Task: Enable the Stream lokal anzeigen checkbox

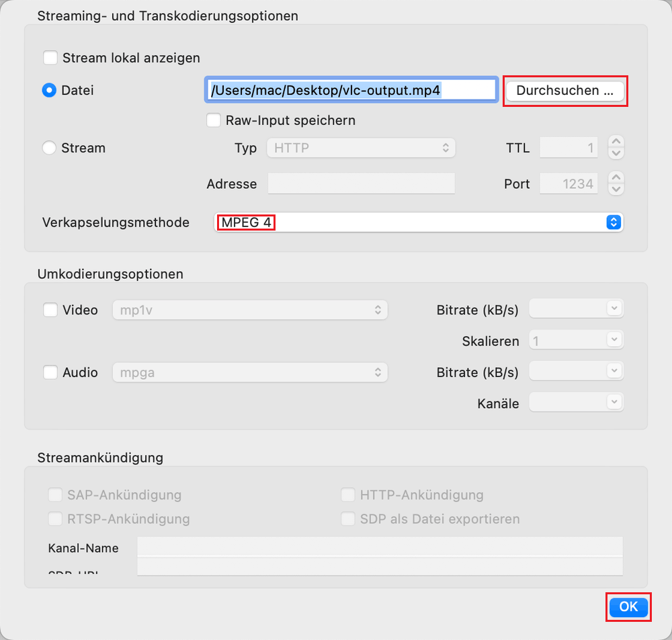Action: pyautogui.click(x=50, y=58)
